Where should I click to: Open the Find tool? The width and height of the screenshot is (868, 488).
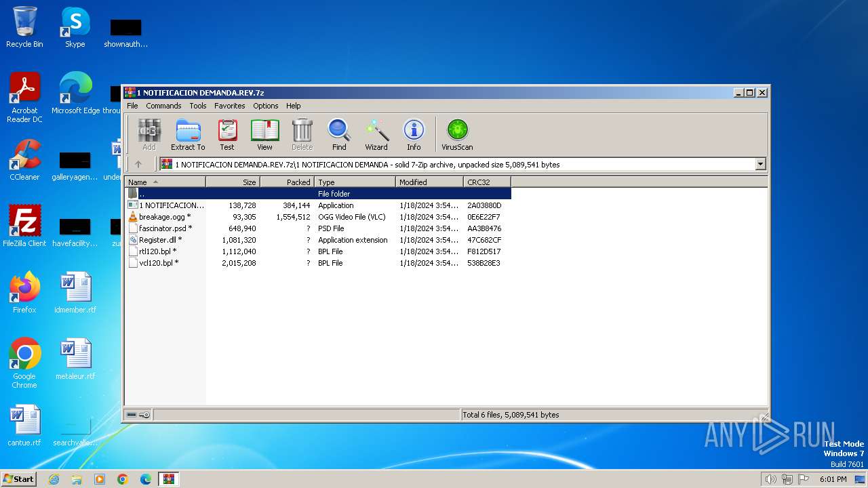pyautogui.click(x=339, y=134)
